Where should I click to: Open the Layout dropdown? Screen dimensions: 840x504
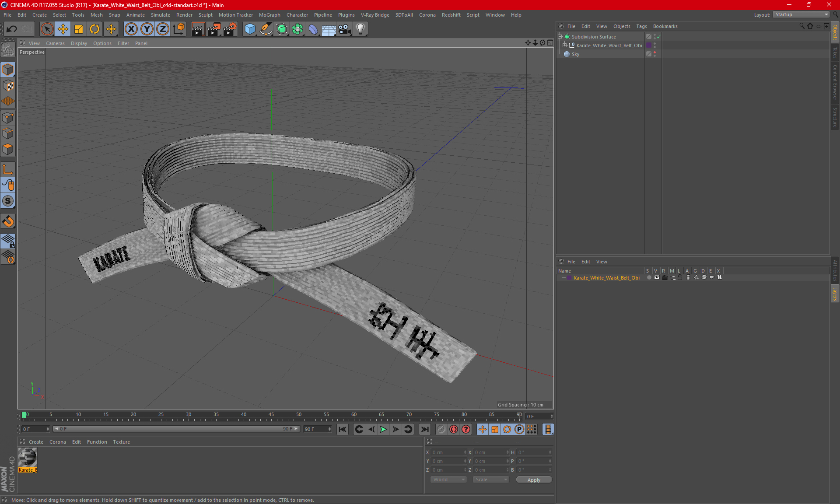[801, 14]
